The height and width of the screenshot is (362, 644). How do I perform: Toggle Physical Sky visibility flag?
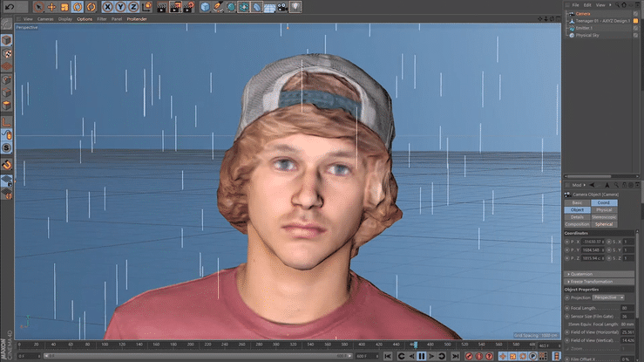tap(635, 36)
